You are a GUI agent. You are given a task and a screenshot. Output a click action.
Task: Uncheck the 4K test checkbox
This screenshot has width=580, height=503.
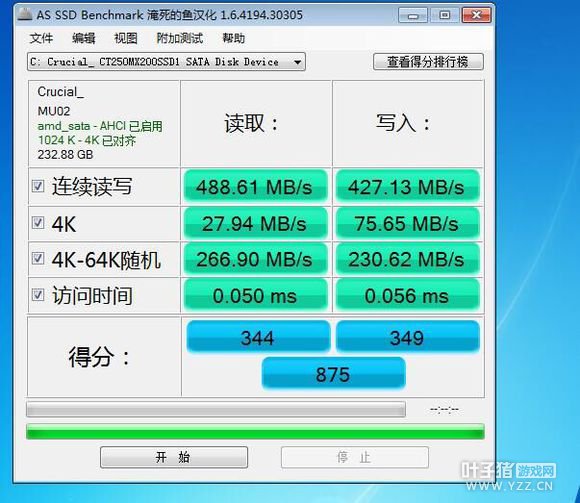38,223
